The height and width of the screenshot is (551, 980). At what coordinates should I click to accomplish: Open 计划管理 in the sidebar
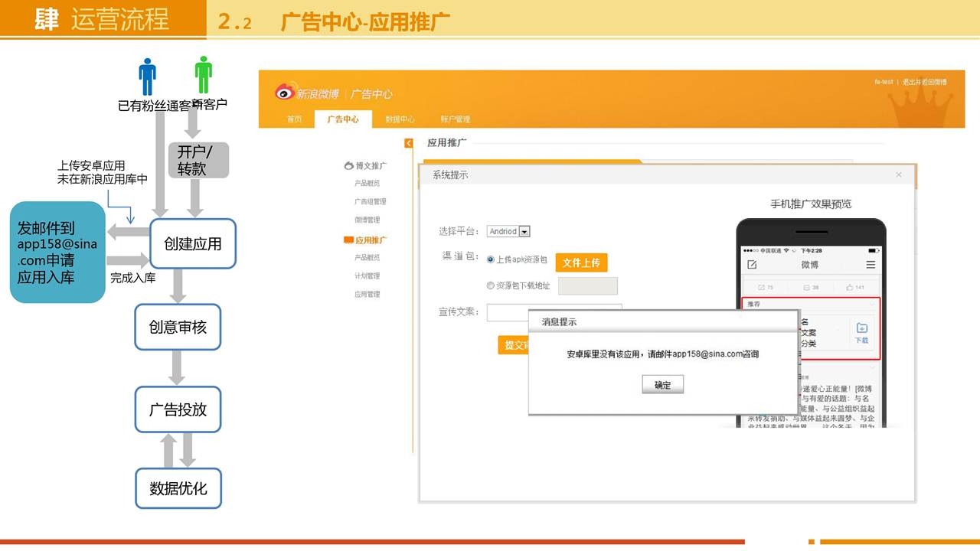(367, 275)
